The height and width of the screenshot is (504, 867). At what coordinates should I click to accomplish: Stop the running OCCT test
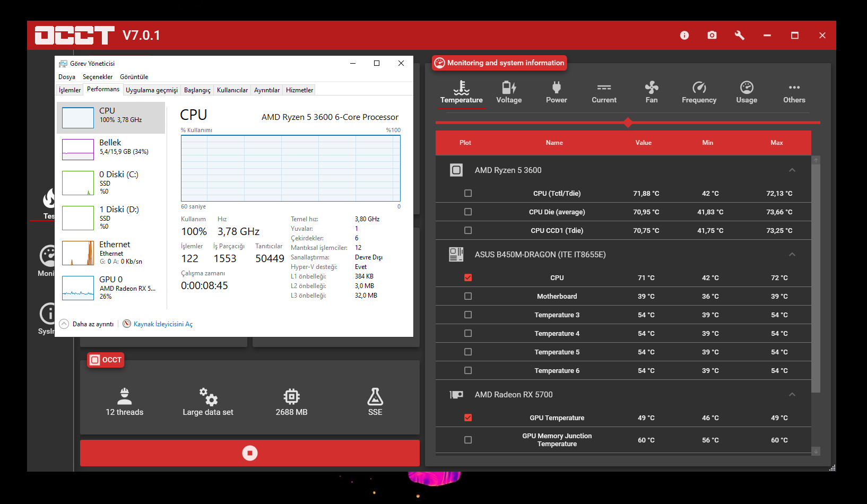pos(250,453)
